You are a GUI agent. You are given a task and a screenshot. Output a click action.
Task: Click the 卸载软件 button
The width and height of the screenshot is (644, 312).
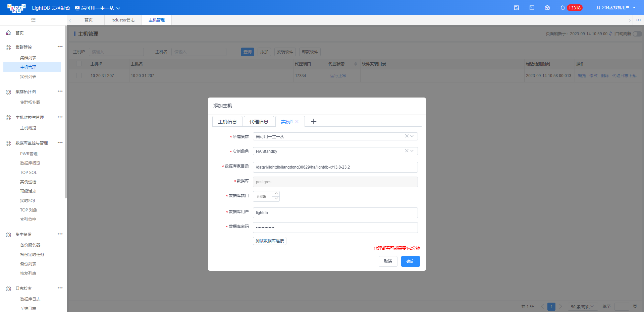coord(310,52)
